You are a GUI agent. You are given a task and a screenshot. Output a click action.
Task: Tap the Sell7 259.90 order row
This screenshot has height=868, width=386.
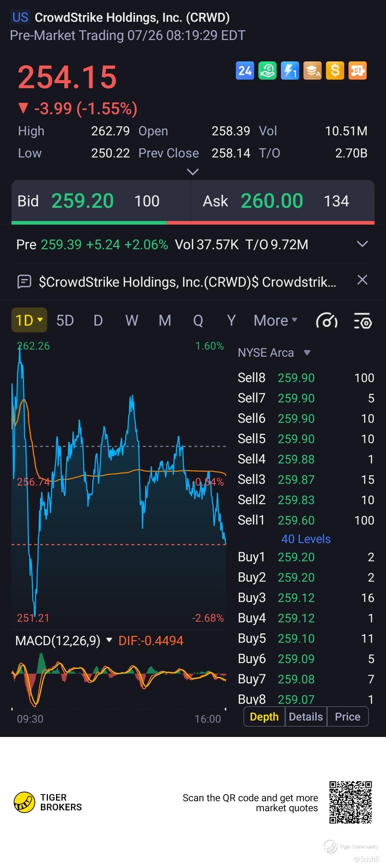click(x=306, y=398)
